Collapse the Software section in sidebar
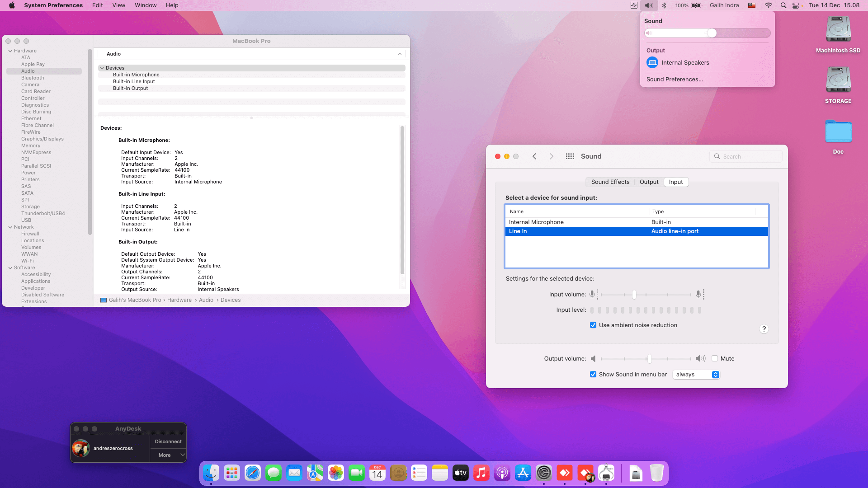This screenshot has width=868, height=488. click(10, 267)
